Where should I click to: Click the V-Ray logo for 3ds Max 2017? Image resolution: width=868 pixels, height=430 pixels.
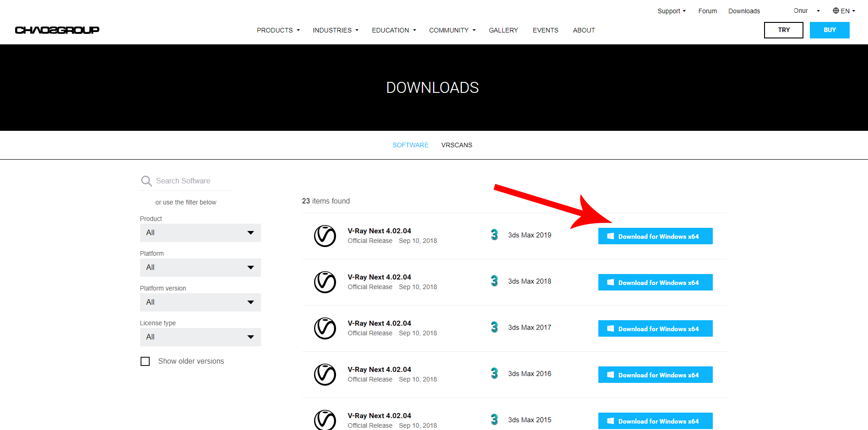325,328
